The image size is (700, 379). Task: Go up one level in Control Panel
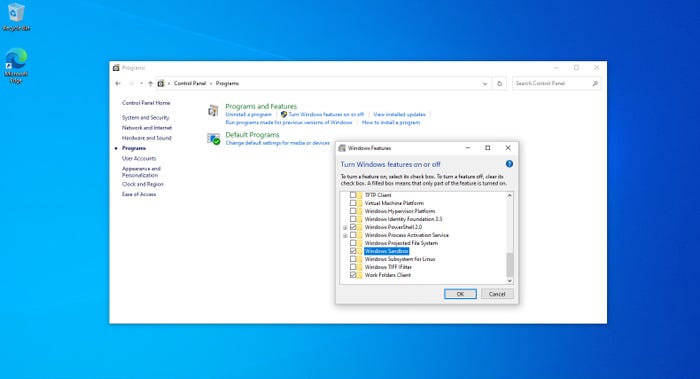click(150, 83)
